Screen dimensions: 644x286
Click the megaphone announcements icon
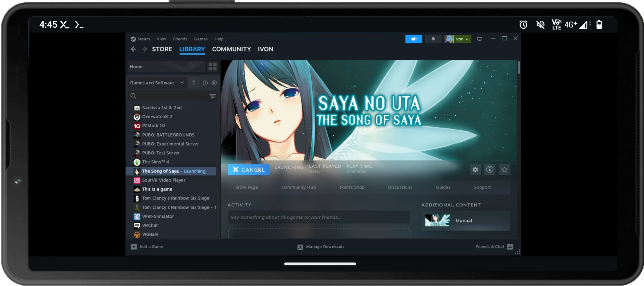tap(414, 39)
